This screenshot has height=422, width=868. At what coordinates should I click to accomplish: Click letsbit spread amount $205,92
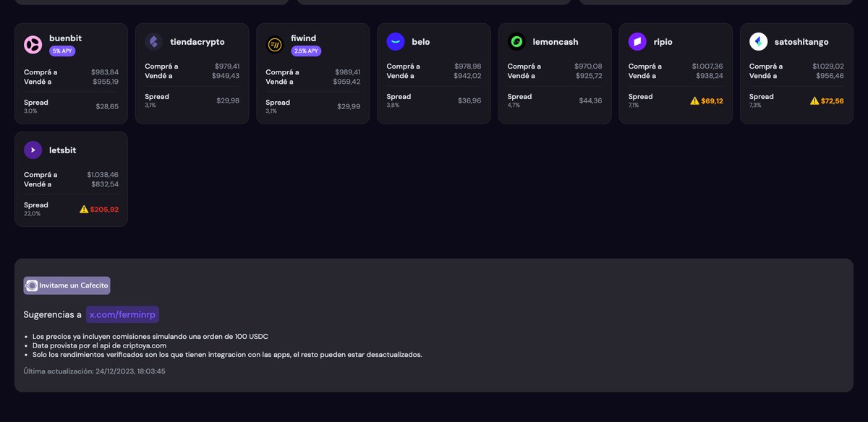(104, 210)
